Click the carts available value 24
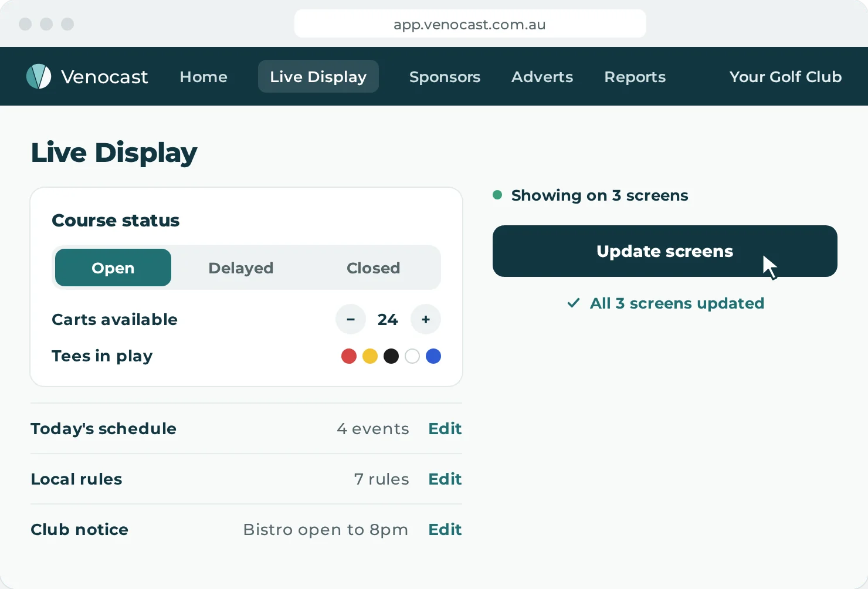Image resolution: width=868 pixels, height=589 pixels. pyautogui.click(x=388, y=319)
